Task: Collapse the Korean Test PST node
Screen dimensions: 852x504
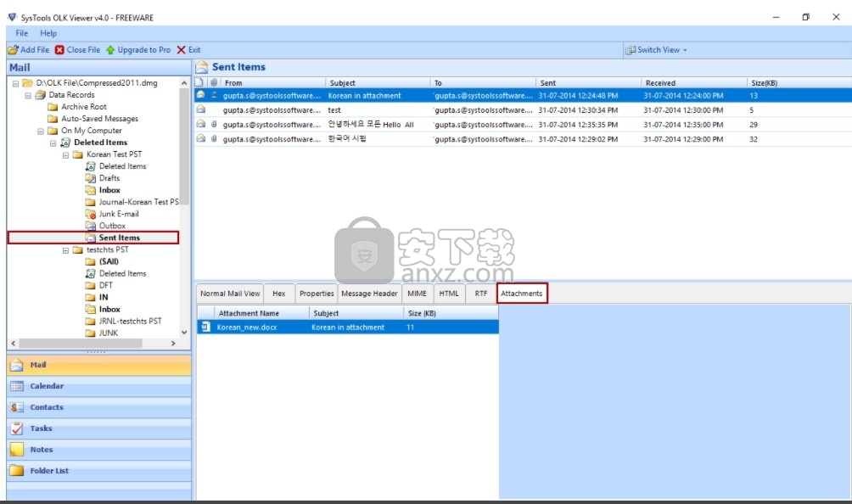Action: (x=65, y=154)
